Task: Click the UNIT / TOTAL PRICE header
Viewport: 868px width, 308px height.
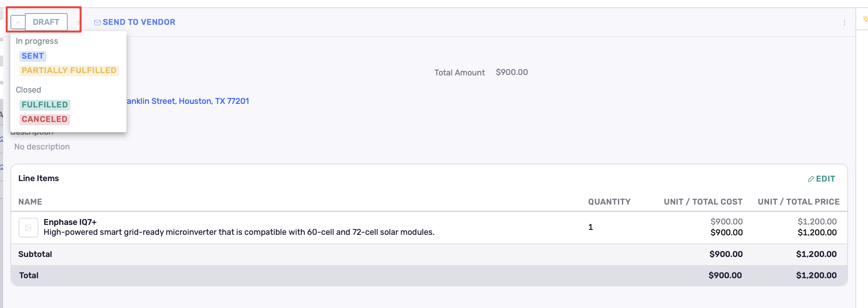Action: click(x=798, y=202)
